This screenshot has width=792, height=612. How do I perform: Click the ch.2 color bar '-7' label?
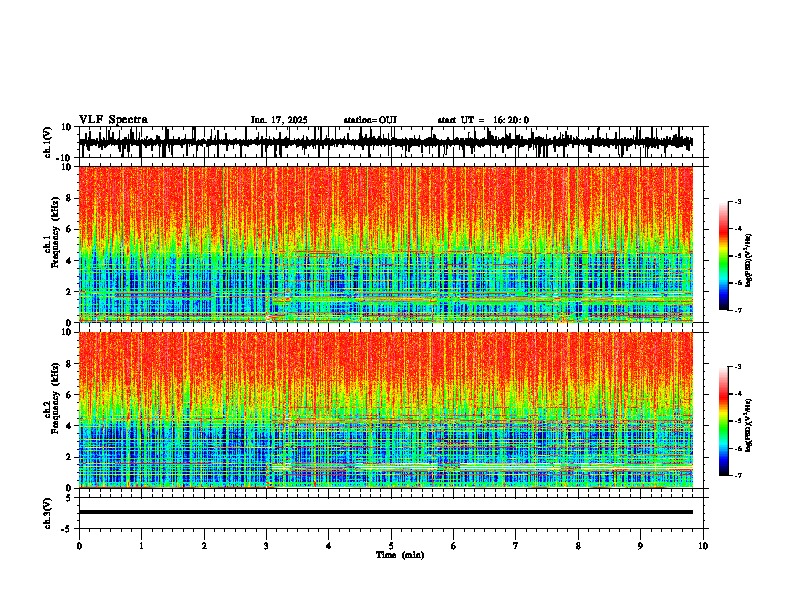point(737,475)
